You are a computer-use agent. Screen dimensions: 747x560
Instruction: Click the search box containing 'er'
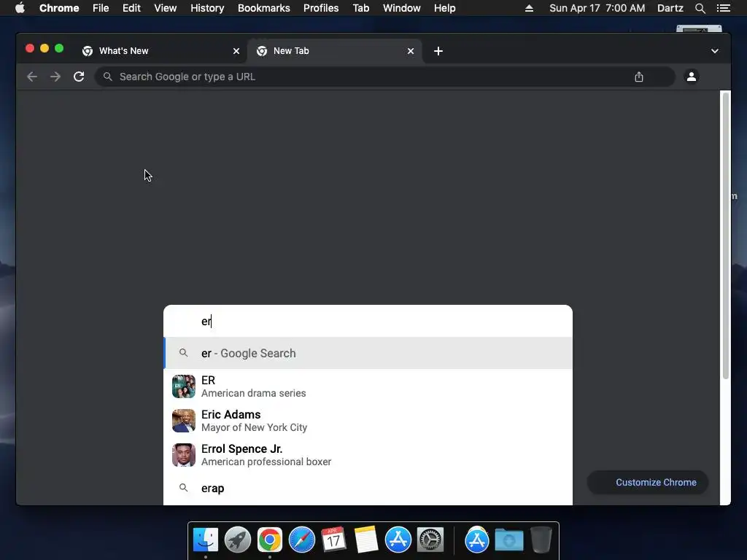[x=368, y=322]
